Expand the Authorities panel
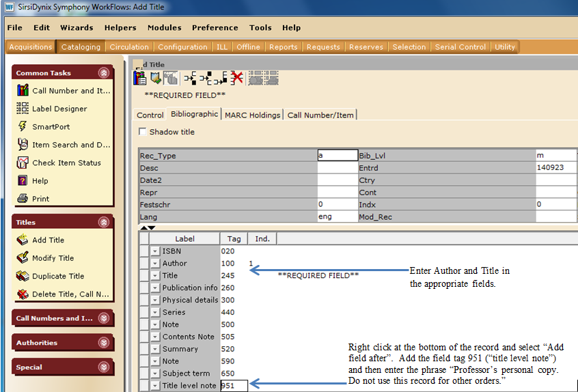 [104, 343]
